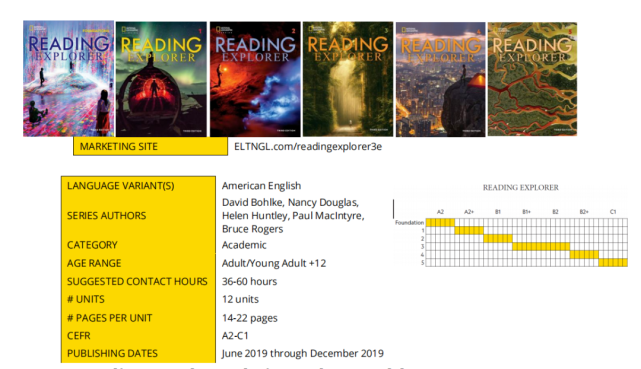The image size is (641, 369).
Task: Click the SUGGESTED CONTACT HOURS label
Action: pyautogui.click(x=137, y=282)
